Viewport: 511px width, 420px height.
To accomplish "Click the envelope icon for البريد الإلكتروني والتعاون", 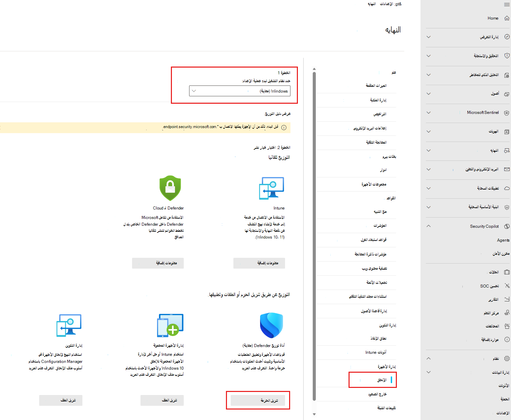I will tap(507, 169).
